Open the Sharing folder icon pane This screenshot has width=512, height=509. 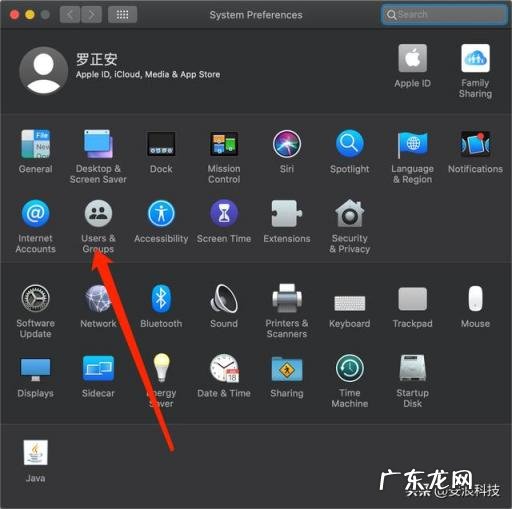(x=287, y=369)
